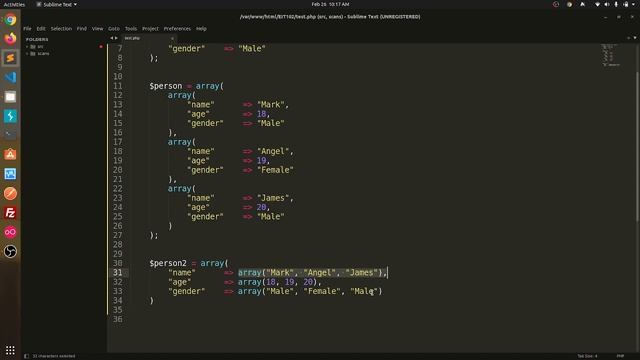Viewport: 640px width, 360px height.
Task: Click array(18, 19, 20) on line 32
Action: (278, 282)
